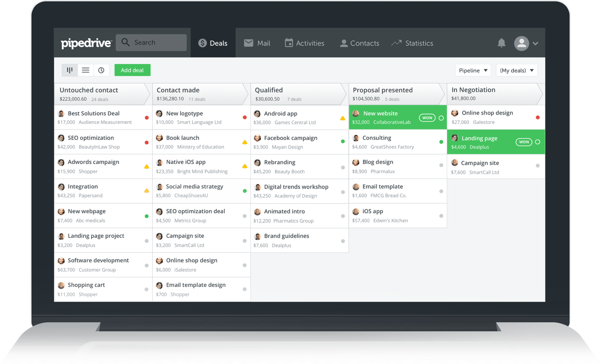Open forecast clock view icon
Screen dimensions: 601x364
[101, 70]
